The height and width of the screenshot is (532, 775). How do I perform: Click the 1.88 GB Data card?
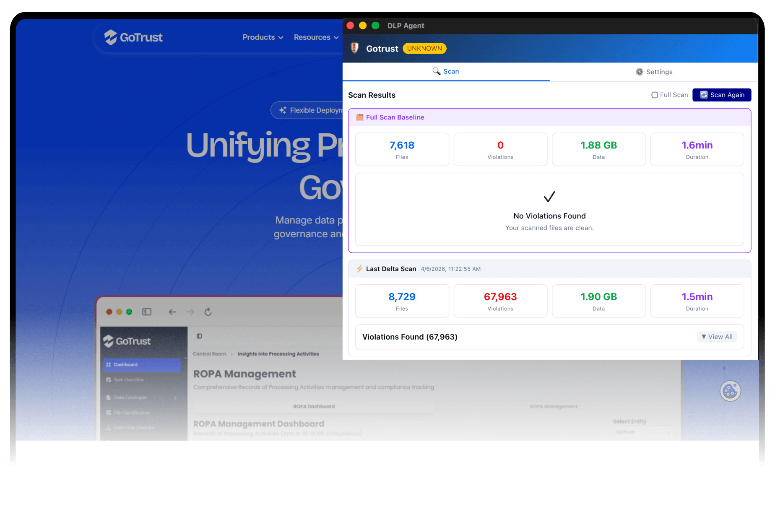tap(598, 149)
